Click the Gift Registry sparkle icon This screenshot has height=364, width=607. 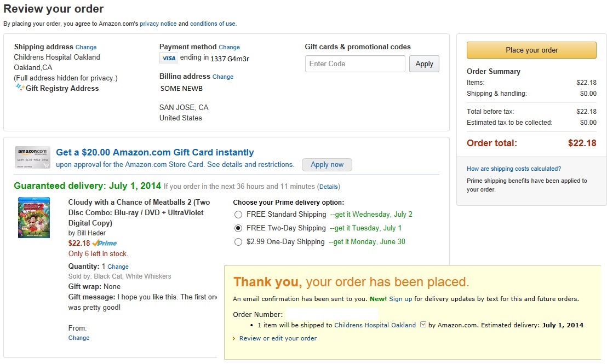click(20, 88)
